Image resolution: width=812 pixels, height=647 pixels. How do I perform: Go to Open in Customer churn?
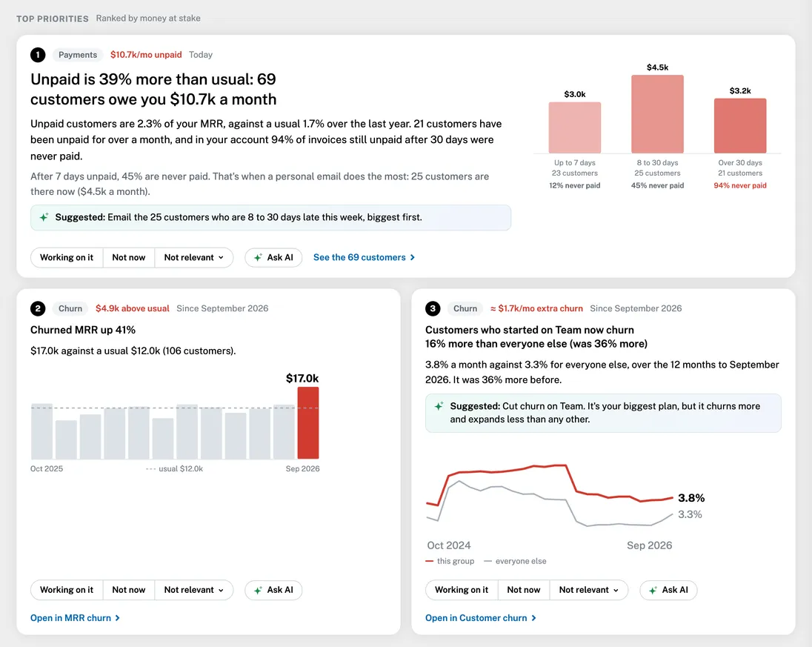(481, 618)
